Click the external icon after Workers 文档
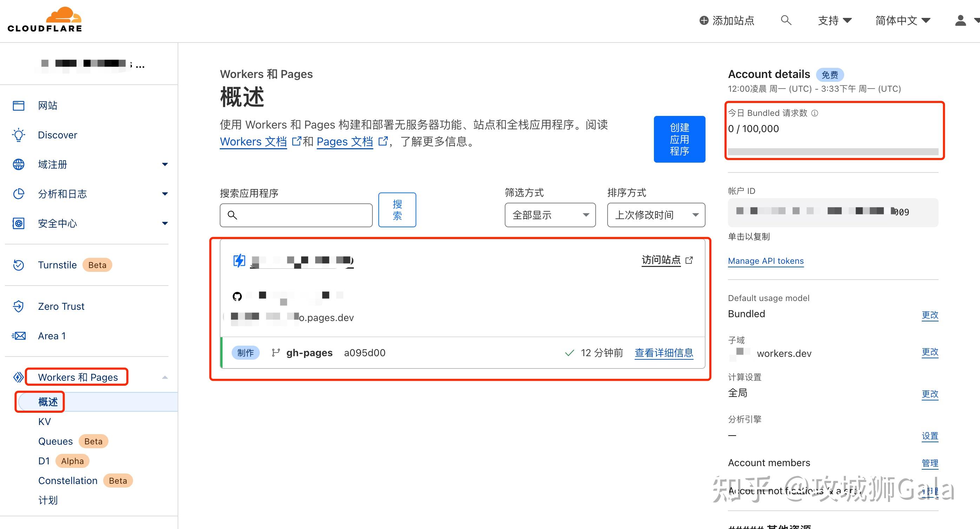The image size is (980, 529). pos(296,141)
